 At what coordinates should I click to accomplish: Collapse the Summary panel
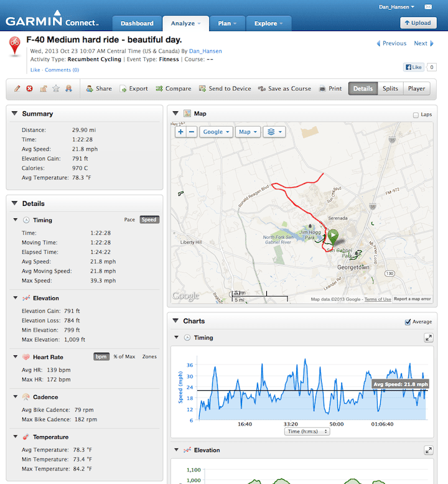(15, 114)
